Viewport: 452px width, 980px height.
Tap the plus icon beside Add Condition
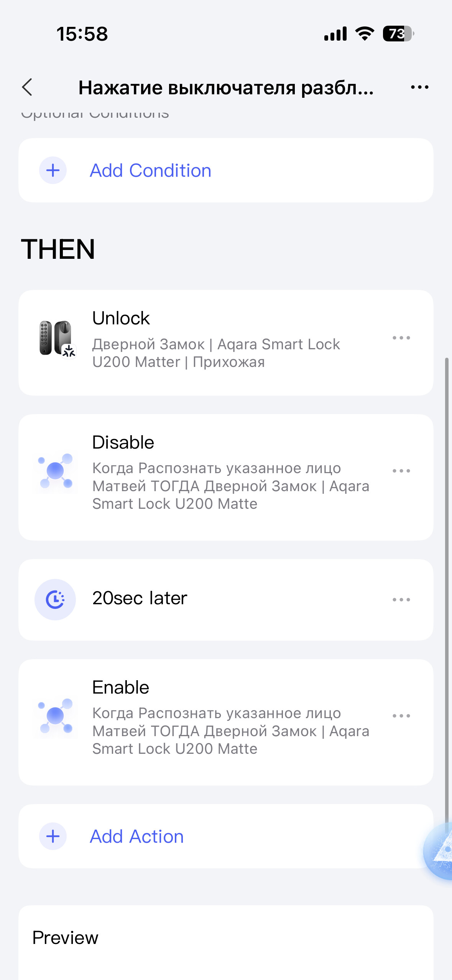click(x=53, y=170)
